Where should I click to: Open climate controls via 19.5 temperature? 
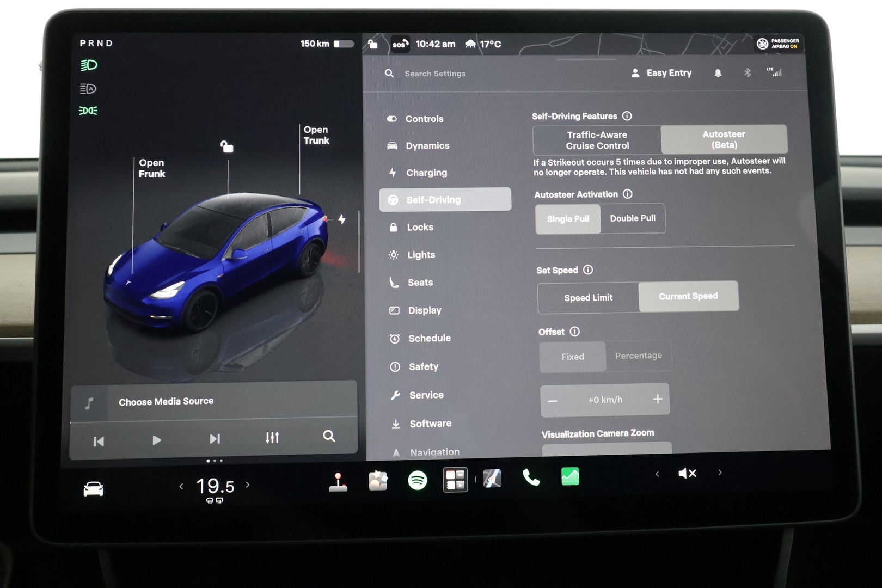point(215,486)
